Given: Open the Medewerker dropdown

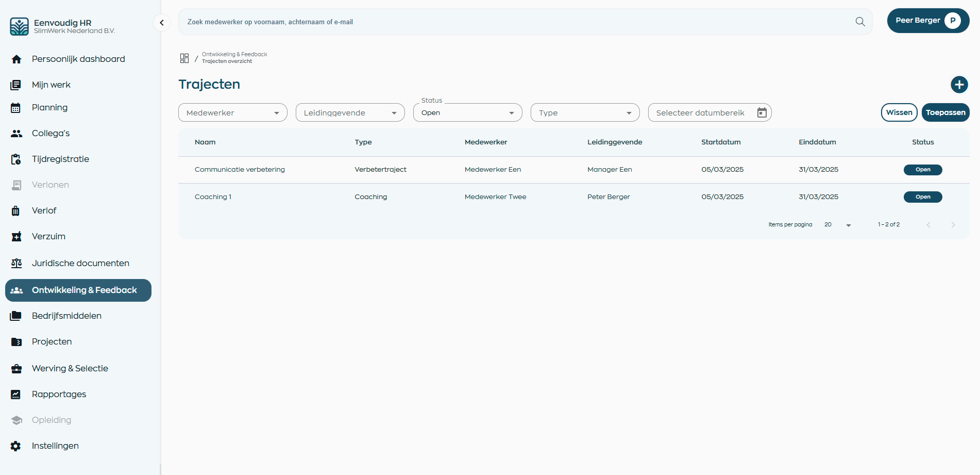Looking at the screenshot, I should coord(232,112).
